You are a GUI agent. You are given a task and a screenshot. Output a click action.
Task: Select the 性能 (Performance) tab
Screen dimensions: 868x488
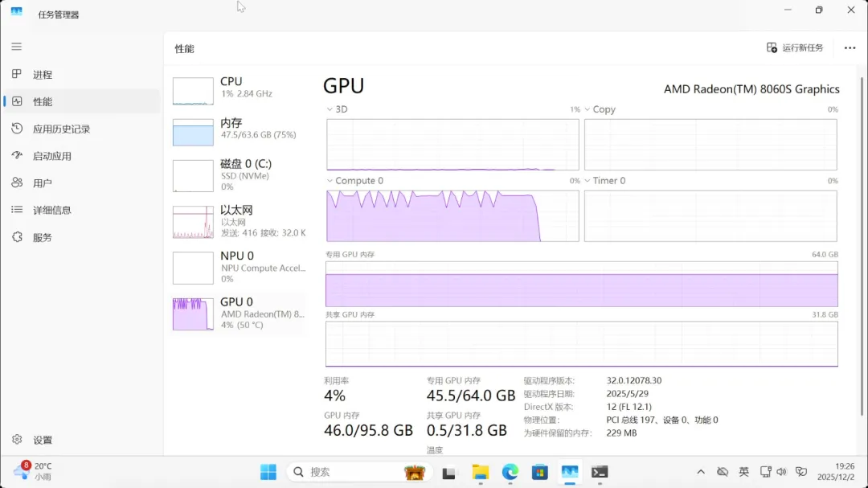point(42,102)
